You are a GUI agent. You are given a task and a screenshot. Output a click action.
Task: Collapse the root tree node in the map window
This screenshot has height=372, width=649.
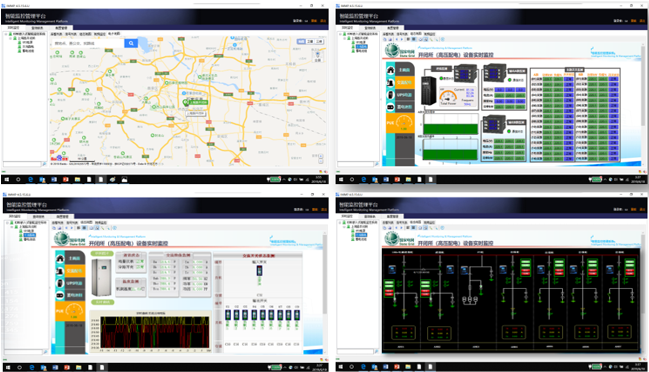point(6,34)
